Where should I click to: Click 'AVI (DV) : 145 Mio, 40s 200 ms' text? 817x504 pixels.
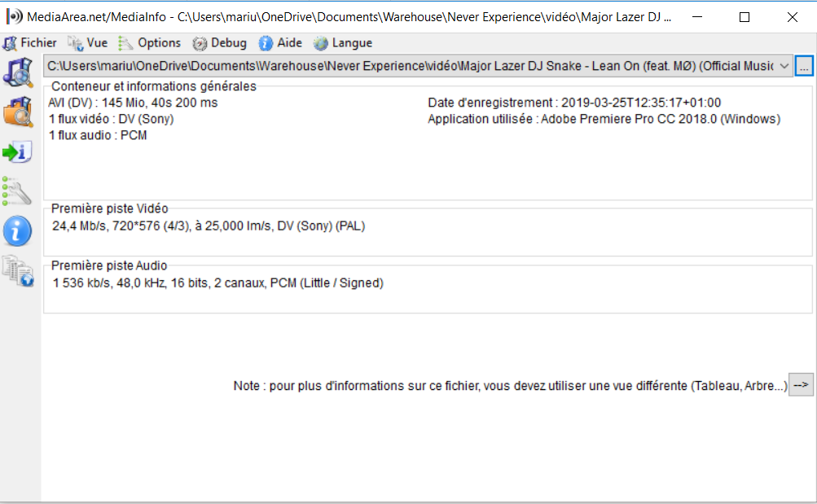tap(133, 103)
